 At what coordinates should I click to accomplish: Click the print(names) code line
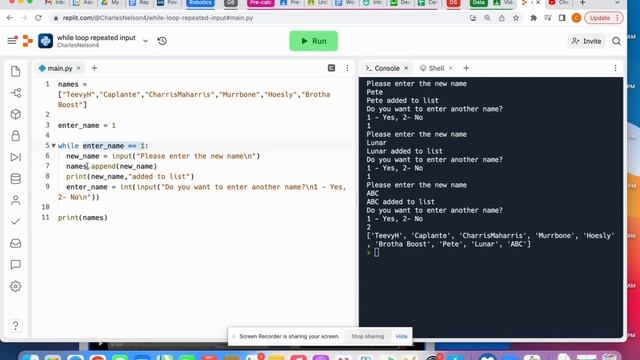tap(83, 218)
